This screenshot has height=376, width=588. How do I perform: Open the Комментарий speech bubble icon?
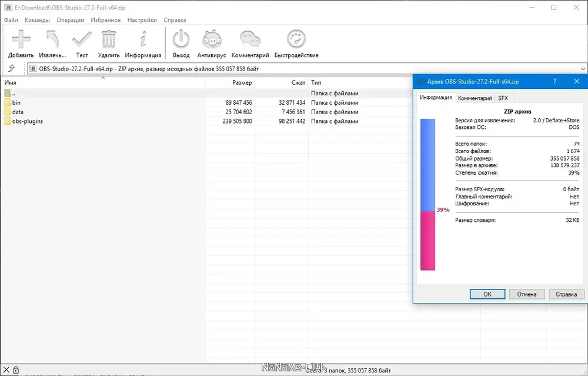pyautogui.click(x=250, y=39)
